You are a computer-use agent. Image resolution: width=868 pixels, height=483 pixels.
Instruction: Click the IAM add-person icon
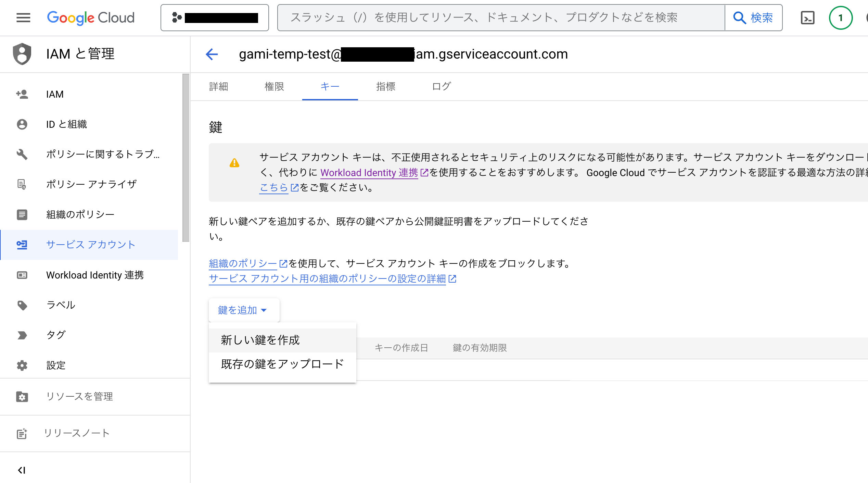22,94
